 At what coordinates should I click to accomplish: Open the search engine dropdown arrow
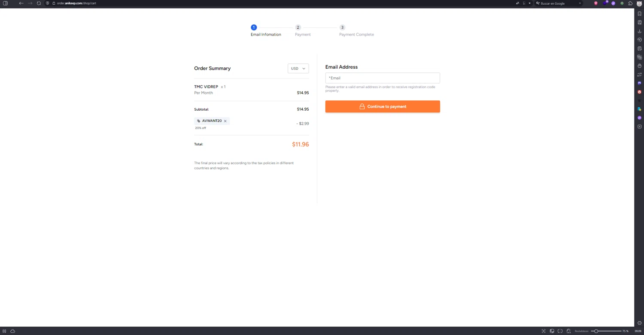[x=580, y=3]
